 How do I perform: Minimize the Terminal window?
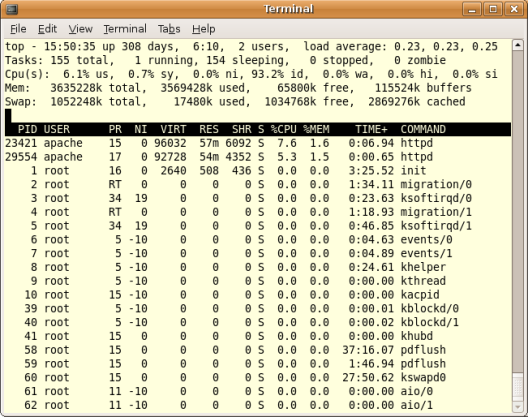coord(472,9)
